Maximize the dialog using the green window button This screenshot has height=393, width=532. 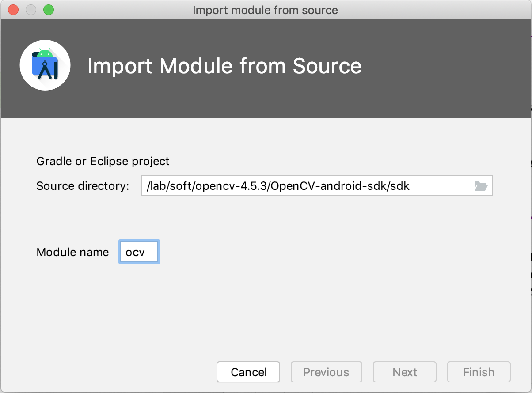click(x=48, y=10)
